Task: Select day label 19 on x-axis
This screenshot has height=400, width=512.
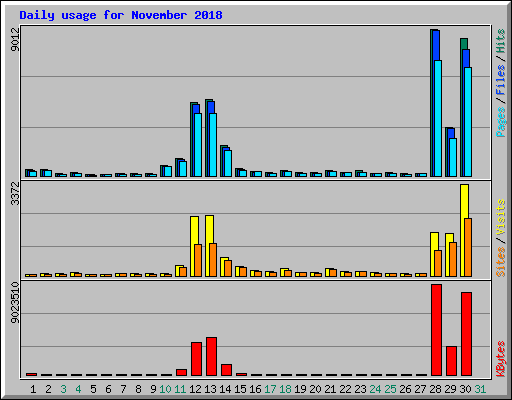Action: tap(300, 389)
